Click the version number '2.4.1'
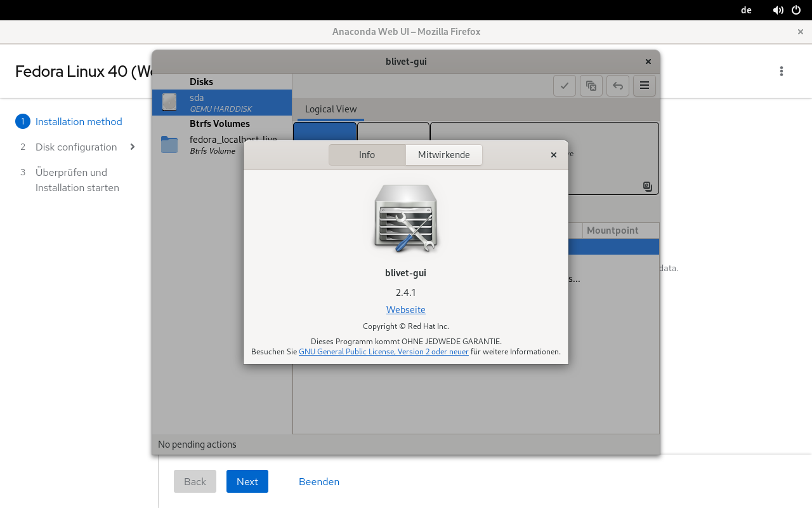This screenshot has width=812, height=508. tap(406, 293)
